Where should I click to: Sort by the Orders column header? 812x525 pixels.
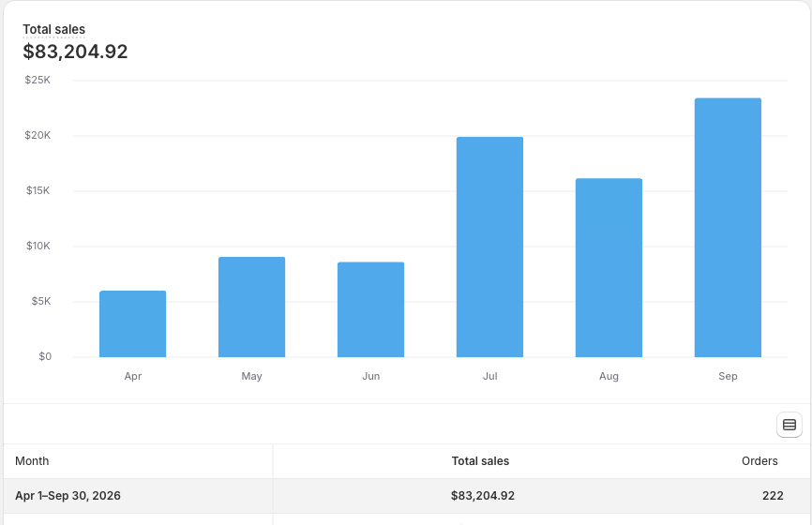click(759, 461)
